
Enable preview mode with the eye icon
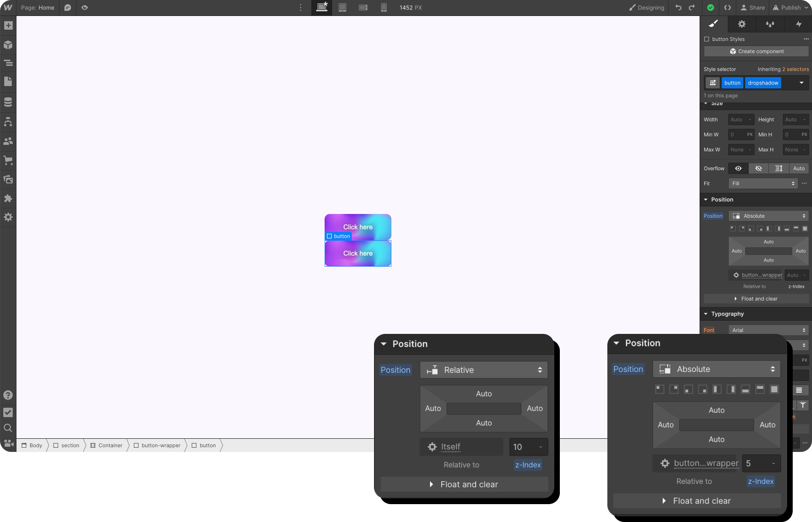click(x=85, y=8)
